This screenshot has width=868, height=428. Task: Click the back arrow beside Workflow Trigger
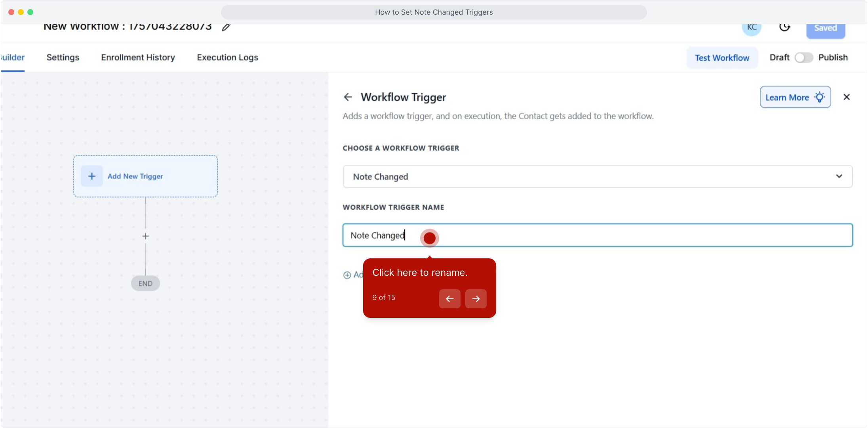pos(348,97)
